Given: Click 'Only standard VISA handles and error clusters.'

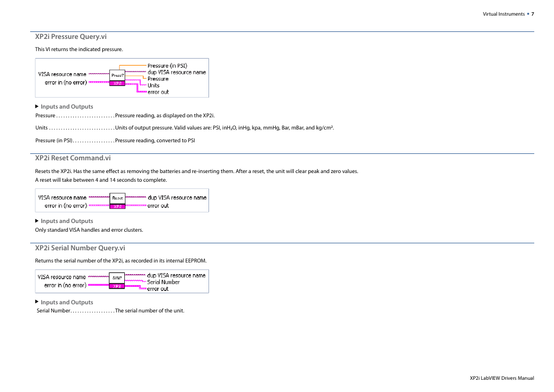Looking at the screenshot, I should click(x=89, y=230).
